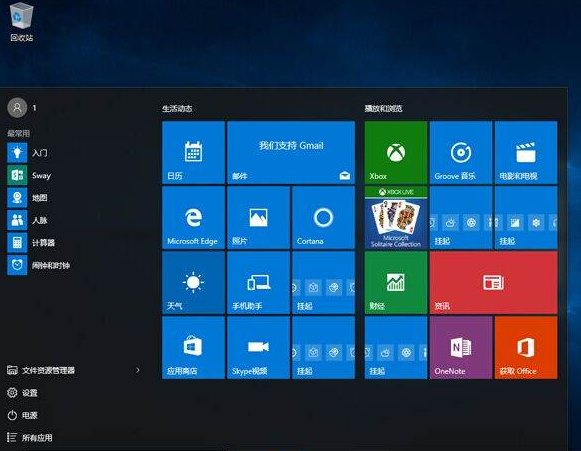
Task: Open the Groove 音乐 tile
Action: pyautogui.click(x=461, y=153)
